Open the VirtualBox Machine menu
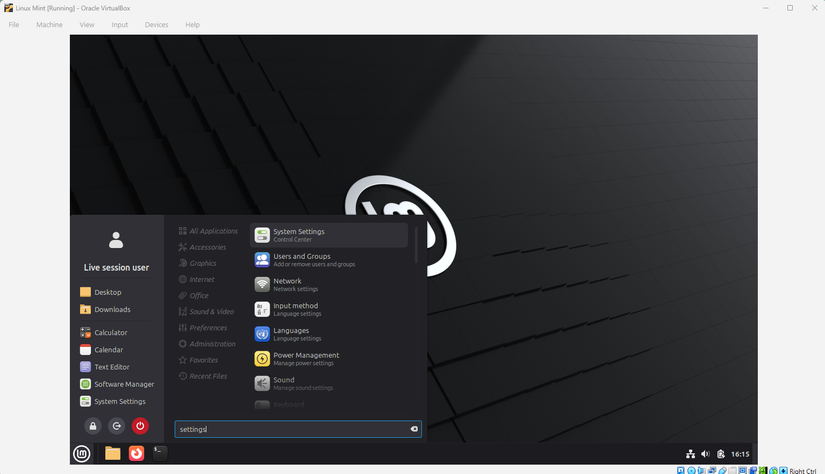 coord(49,25)
